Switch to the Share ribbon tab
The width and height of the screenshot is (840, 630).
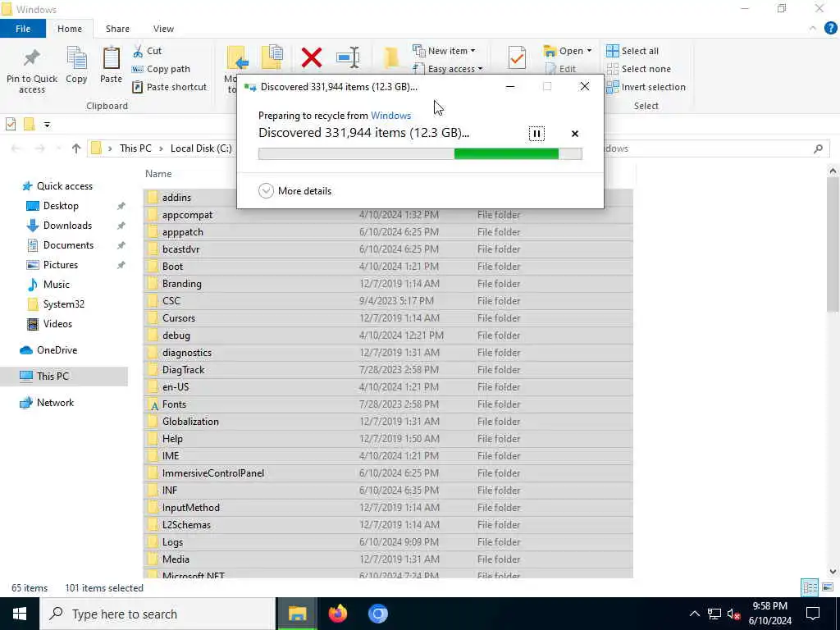[117, 29]
